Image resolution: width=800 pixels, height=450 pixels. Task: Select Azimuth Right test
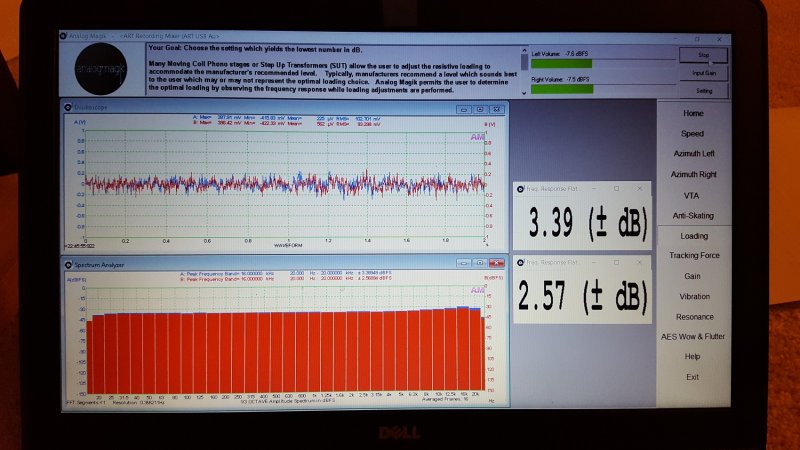693,174
